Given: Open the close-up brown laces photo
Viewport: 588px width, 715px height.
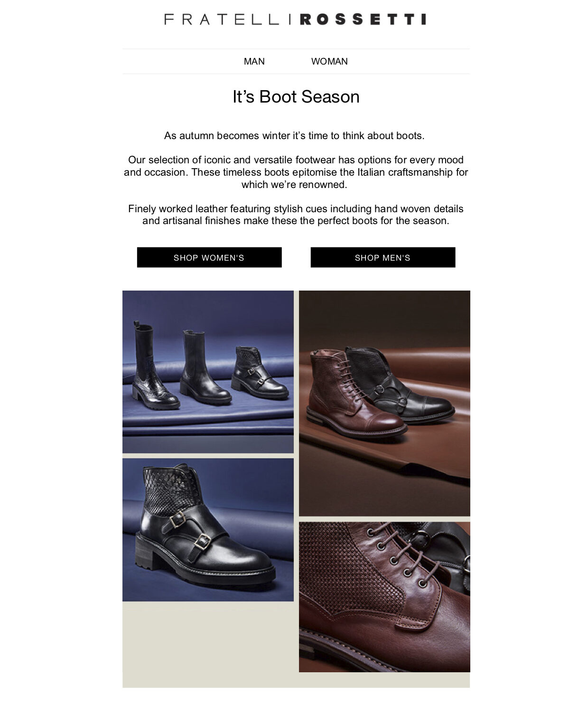Looking at the screenshot, I should tap(384, 597).
